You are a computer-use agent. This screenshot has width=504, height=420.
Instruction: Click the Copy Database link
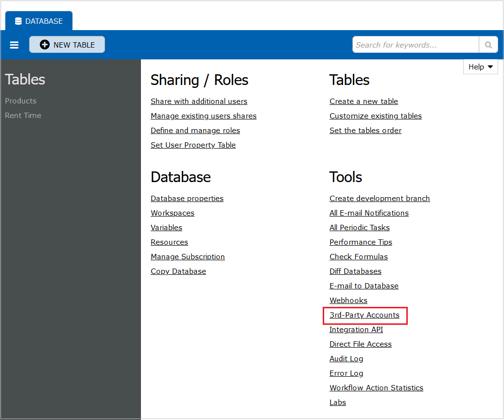pyautogui.click(x=178, y=271)
